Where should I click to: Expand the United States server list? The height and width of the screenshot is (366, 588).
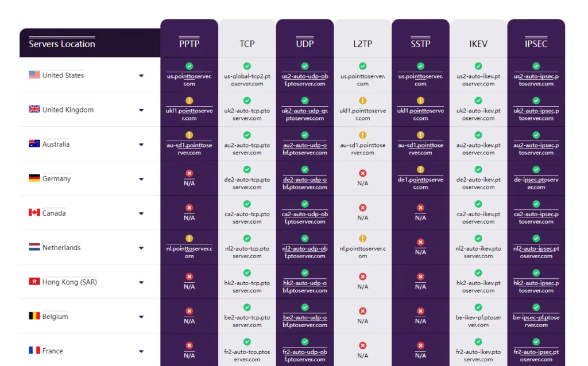tap(141, 76)
